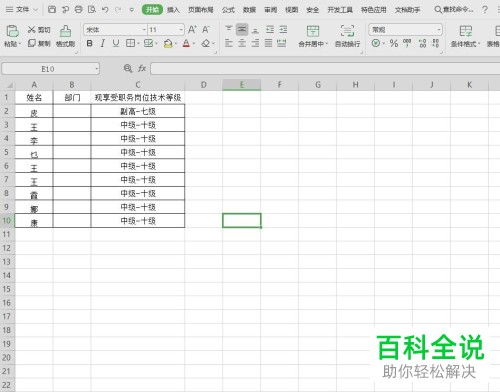Click the formula bar input field
Screen dimensions: 500x392
(x=325, y=69)
